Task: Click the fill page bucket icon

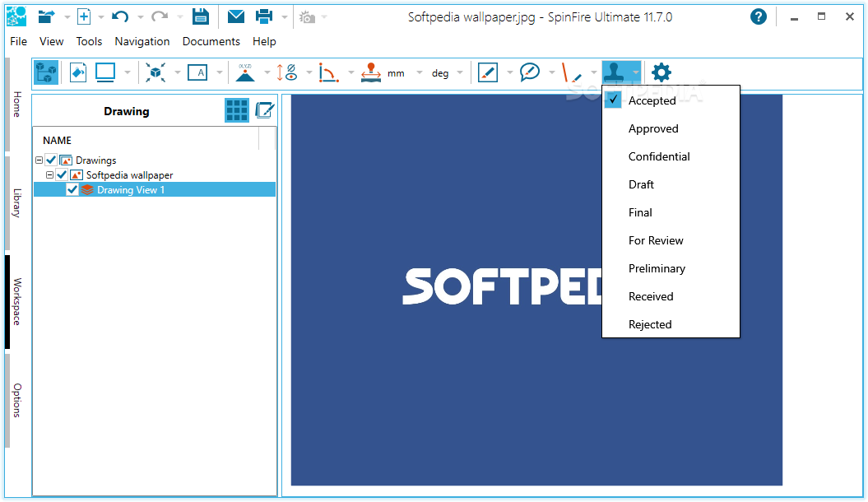Action: pos(78,72)
